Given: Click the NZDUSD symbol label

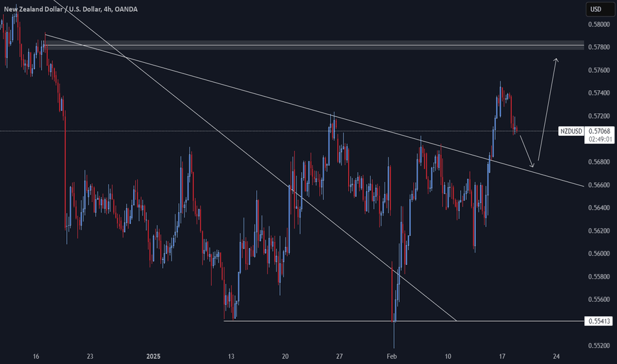Looking at the screenshot, I should pyautogui.click(x=571, y=131).
